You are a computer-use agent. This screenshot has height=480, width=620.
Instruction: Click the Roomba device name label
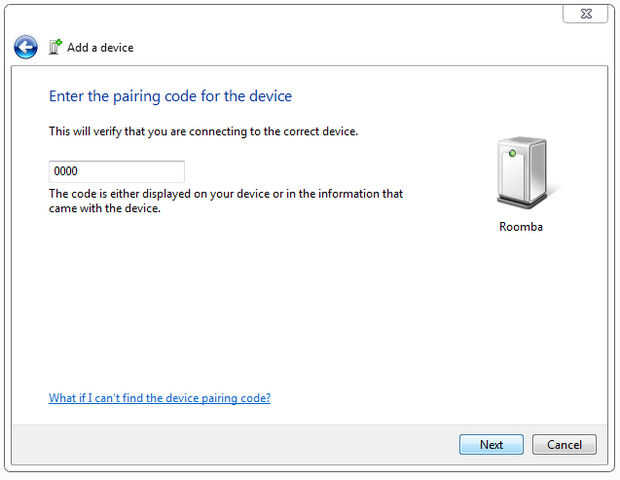point(521,227)
